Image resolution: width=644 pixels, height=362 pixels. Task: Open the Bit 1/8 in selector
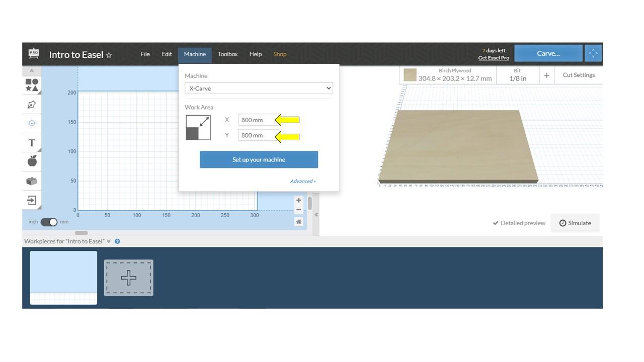tap(518, 75)
